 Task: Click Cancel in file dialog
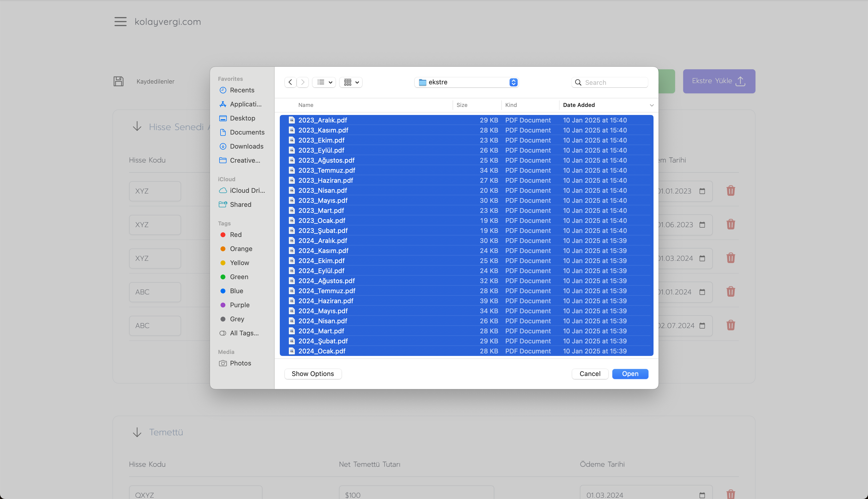(590, 374)
